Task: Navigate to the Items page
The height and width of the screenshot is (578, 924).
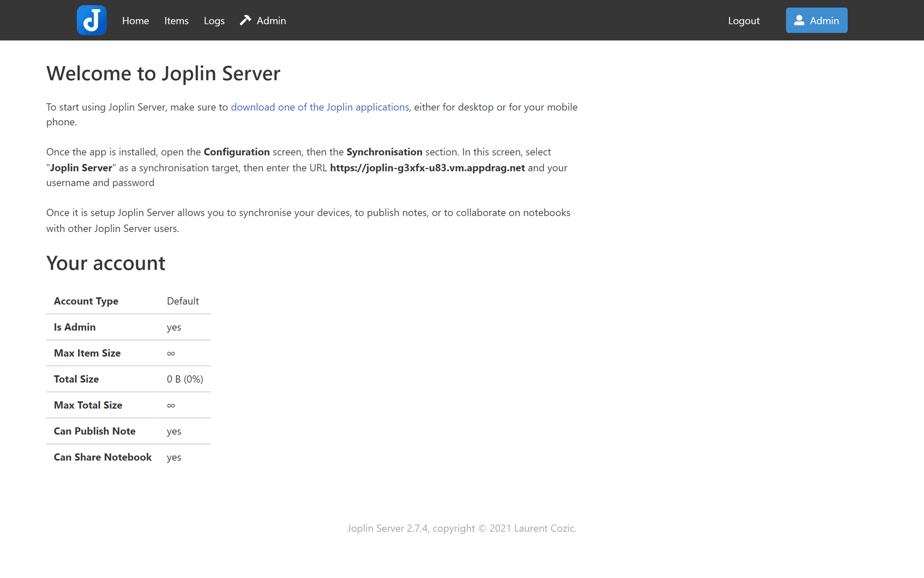Action: (176, 21)
